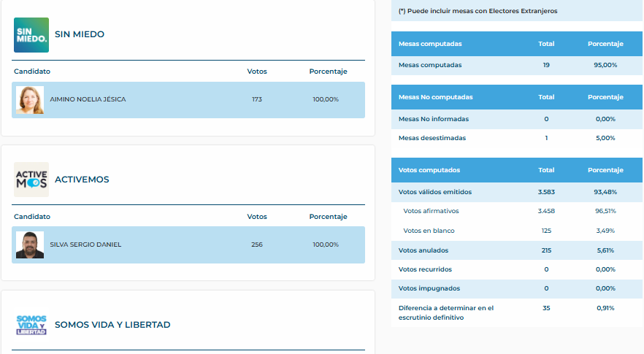The width and height of the screenshot is (644, 354).
Task: Click Silva's vote count 256
Action: coord(257,245)
